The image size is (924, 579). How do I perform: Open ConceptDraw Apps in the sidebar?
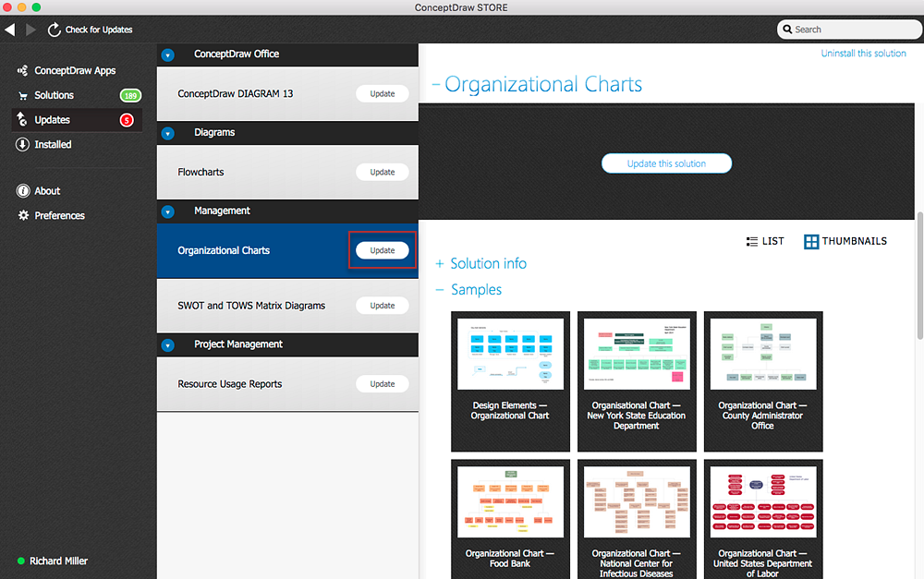tap(75, 71)
